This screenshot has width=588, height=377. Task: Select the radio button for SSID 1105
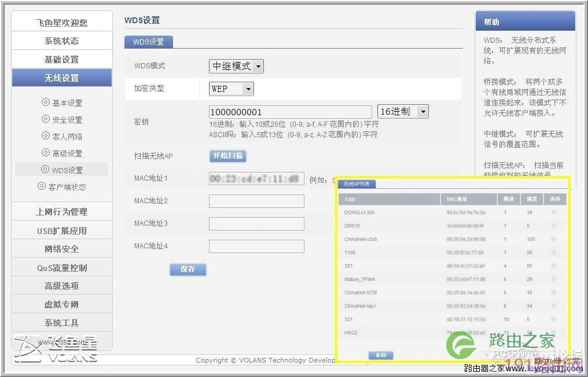(x=554, y=252)
